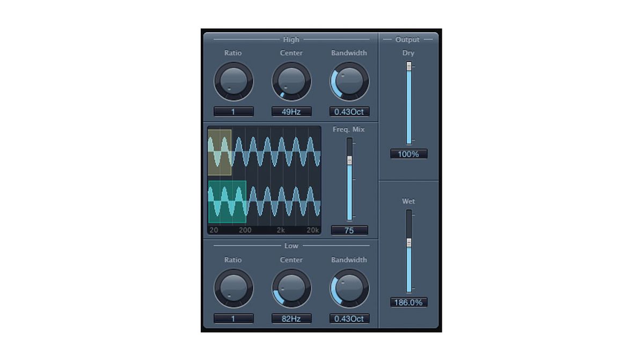Select the 82Hz Low Center value field
This screenshot has height=362, width=644.
point(291,319)
